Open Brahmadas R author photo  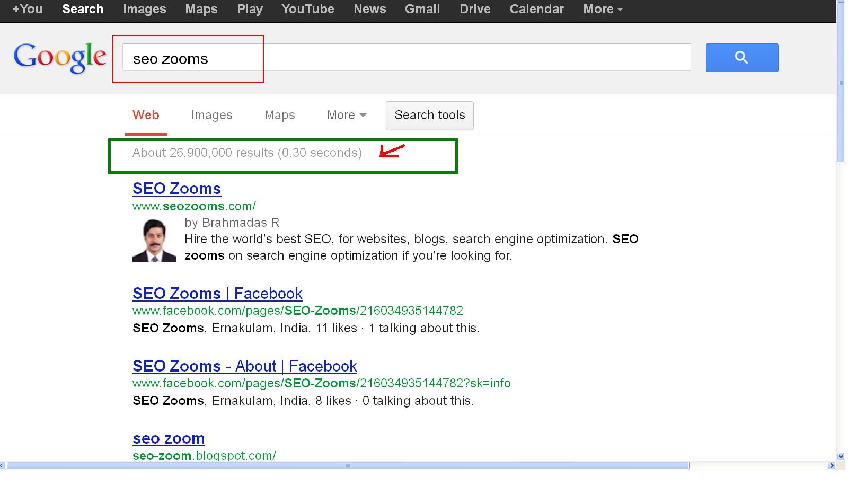point(154,240)
